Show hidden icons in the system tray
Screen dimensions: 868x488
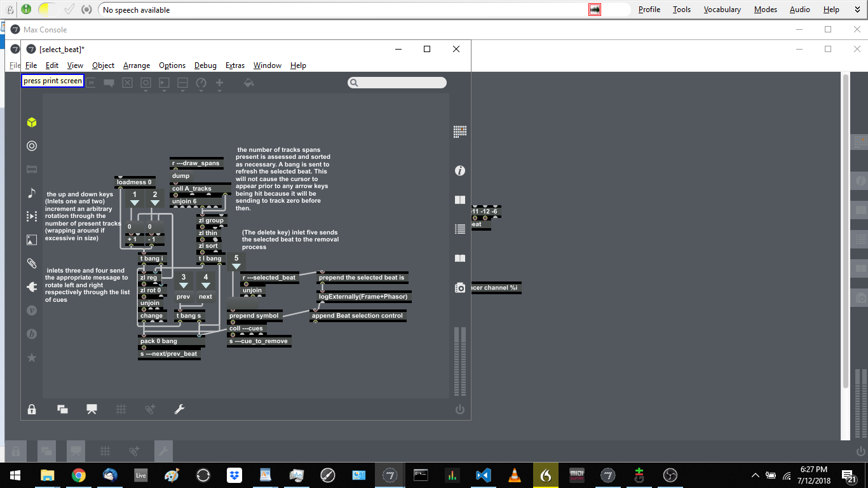755,475
